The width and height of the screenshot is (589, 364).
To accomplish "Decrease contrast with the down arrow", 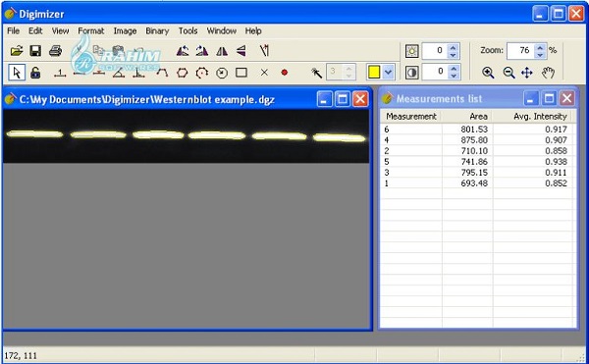I will pos(454,76).
